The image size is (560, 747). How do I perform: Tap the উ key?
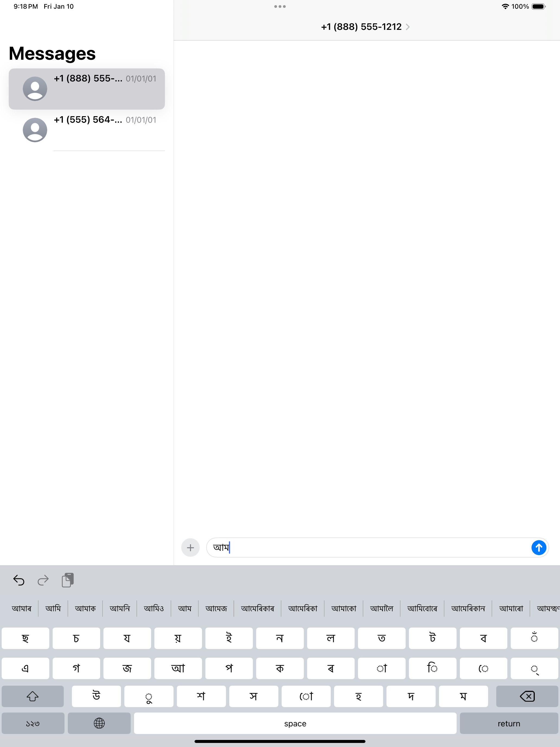[x=96, y=696]
